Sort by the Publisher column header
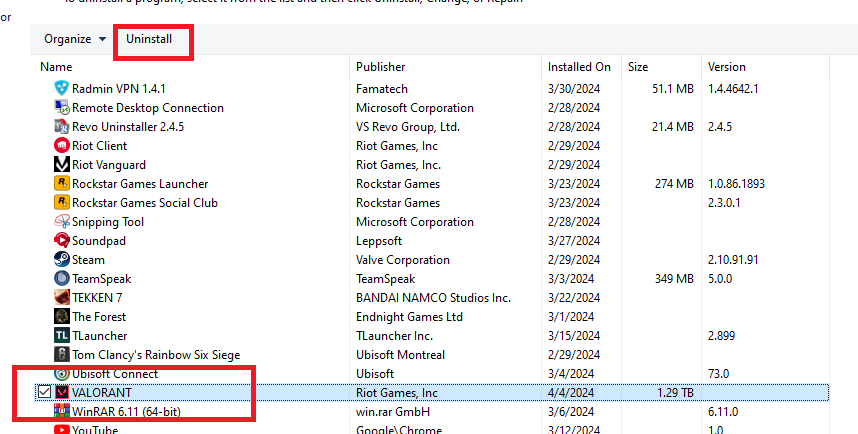The width and height of the screenshot is (858, 434). tap(380, 67)
